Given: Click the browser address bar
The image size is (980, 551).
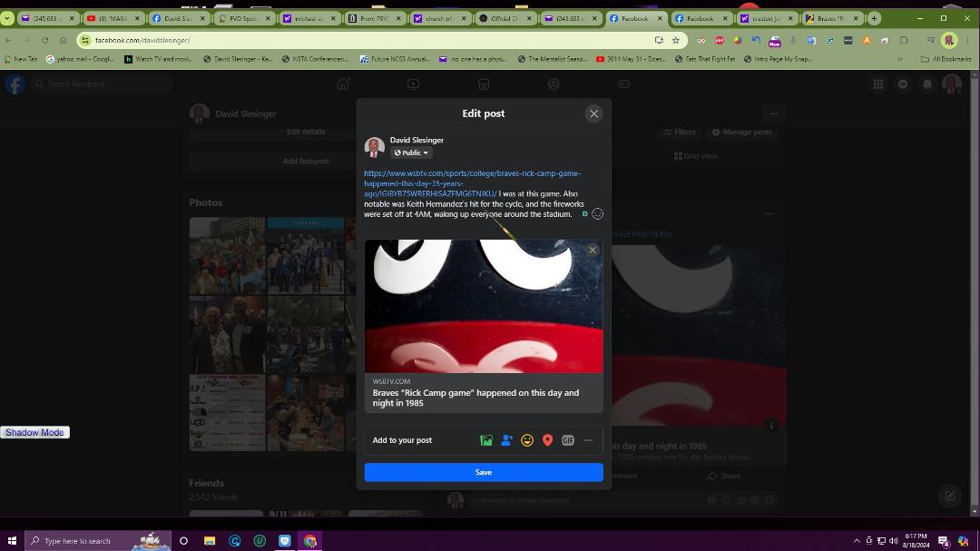Looking at the screenshot, I should [x=368, y=40].
